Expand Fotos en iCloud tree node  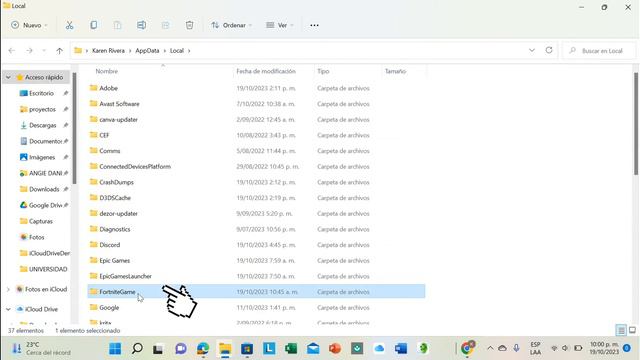pos(8,289)
